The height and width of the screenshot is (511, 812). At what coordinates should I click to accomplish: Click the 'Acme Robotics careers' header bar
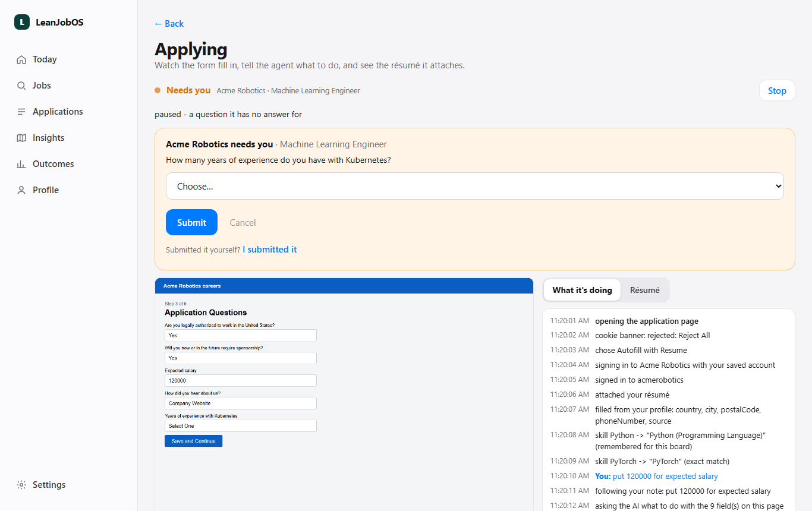pyautogui.click(x=344, y=286)
